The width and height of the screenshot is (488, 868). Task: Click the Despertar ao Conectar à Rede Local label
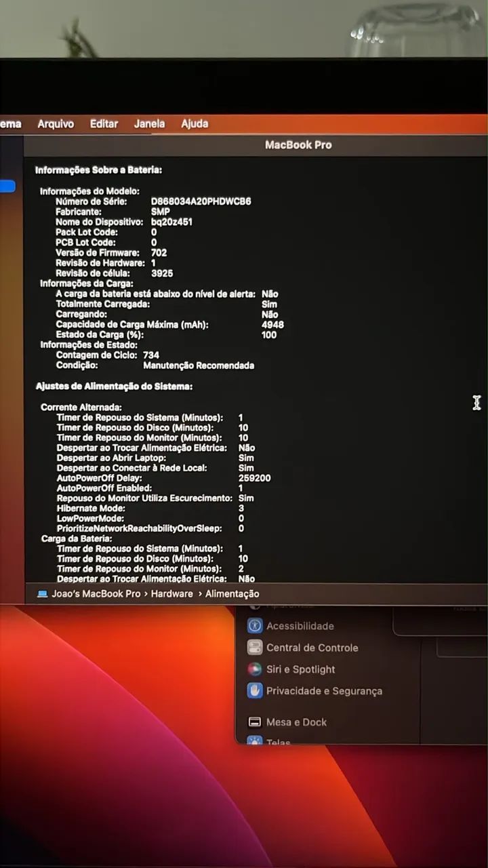point(131,468)
